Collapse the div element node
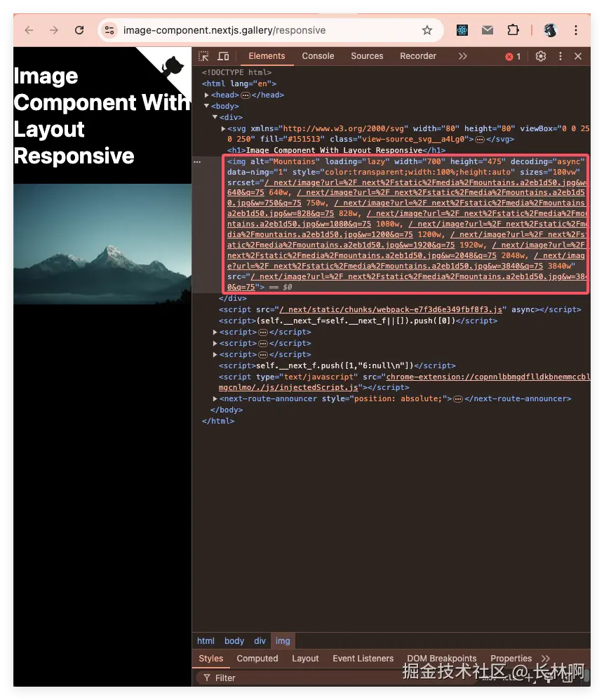 point(215,117)
